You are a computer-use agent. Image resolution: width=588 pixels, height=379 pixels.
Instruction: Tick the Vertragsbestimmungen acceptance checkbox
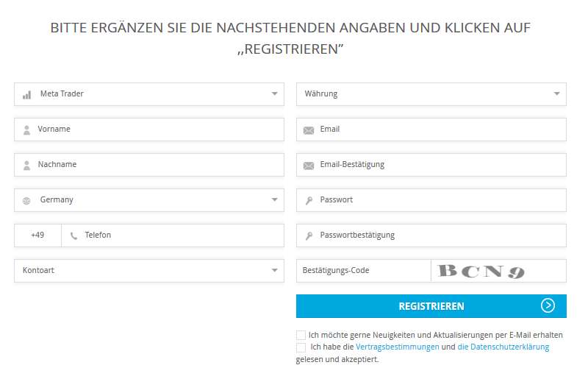[x=301, y=347]
